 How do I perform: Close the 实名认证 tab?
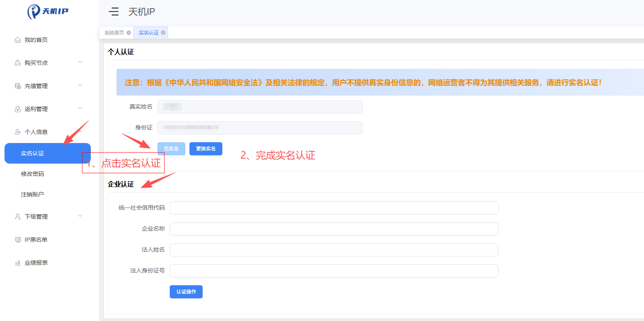click(163, 33)
